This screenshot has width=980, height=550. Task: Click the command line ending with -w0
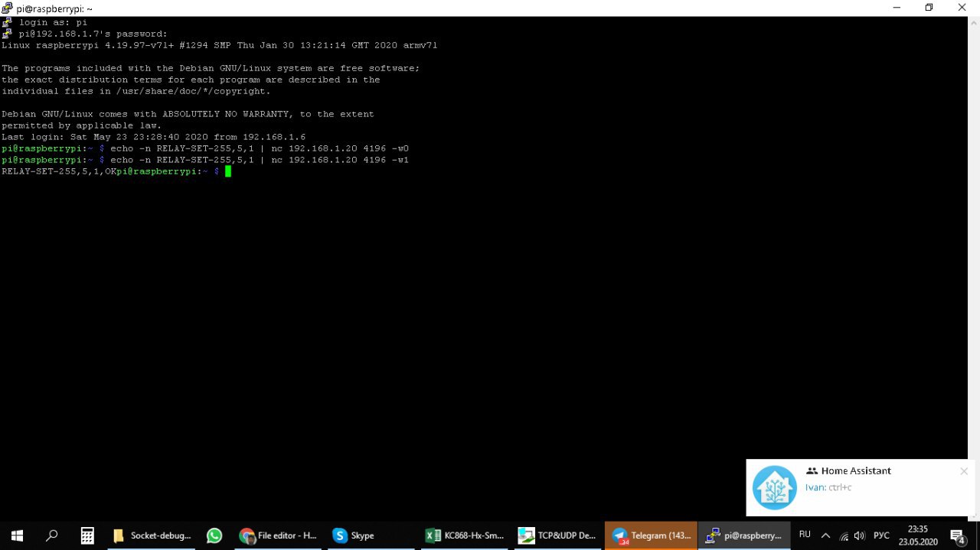pos(205,148)
